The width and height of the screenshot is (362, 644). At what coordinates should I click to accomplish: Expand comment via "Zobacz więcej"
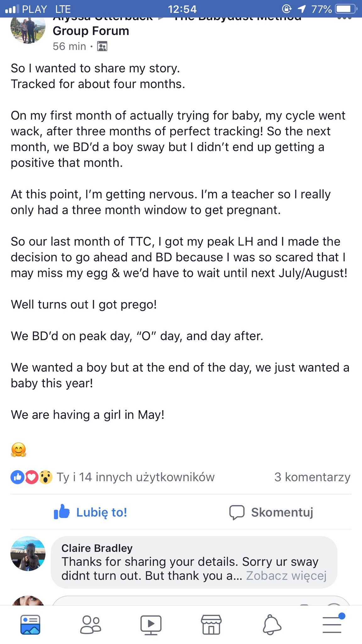pyautogui.click(x=286, y=576)
